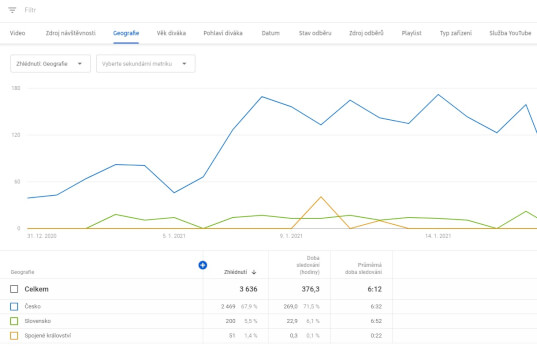Screen dimensions: 537x360
Task: Click the blue plus add-metric icon
Action: (x=203, y=265)
